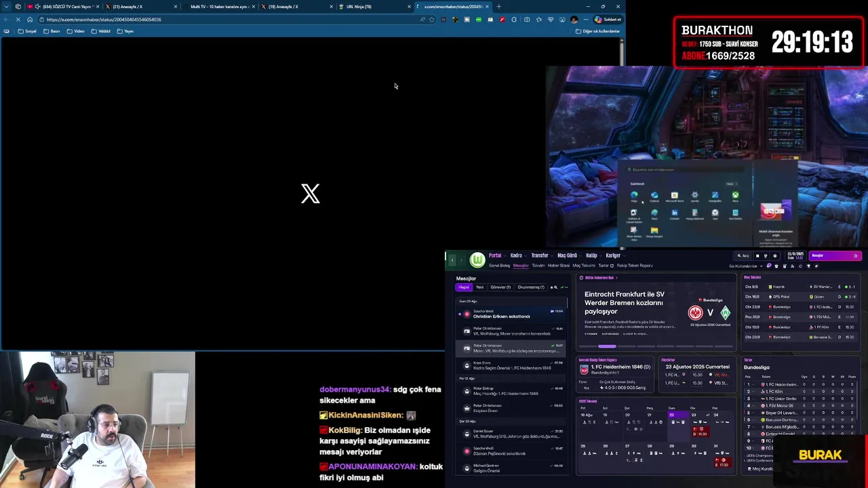Open the Sohbet et copilot button

point(608,20)
